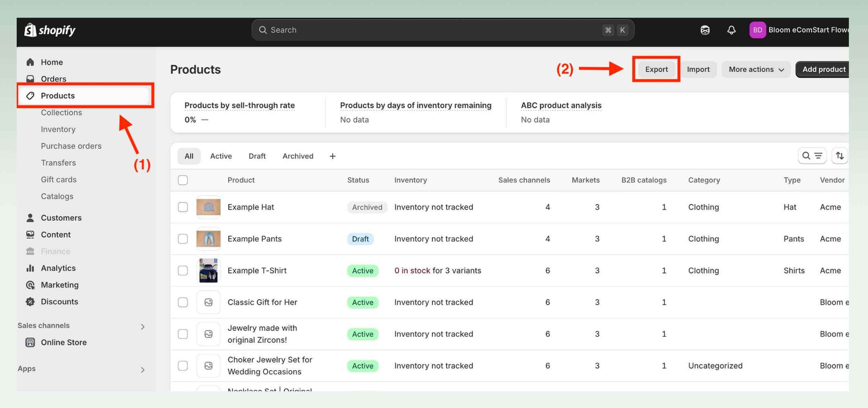Expand the Apps section chevron
The height and width of the screenshot is (408, 868).
[143, 370]
